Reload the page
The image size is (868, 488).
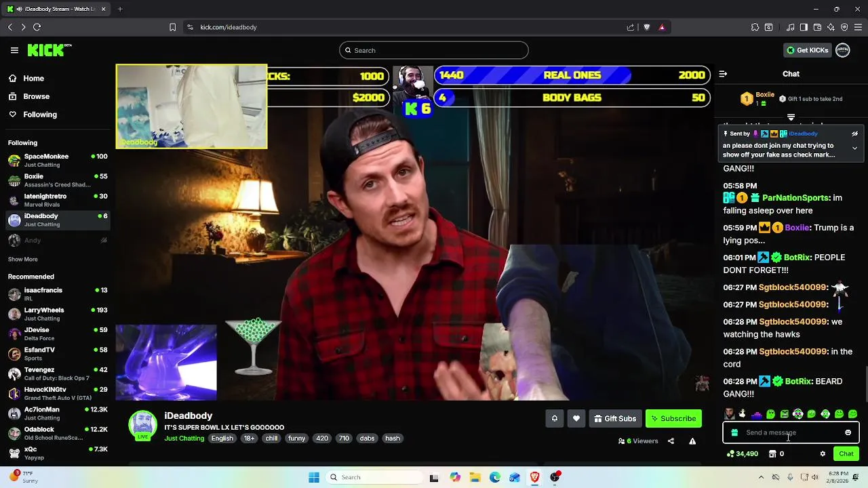tap(37, 27)
